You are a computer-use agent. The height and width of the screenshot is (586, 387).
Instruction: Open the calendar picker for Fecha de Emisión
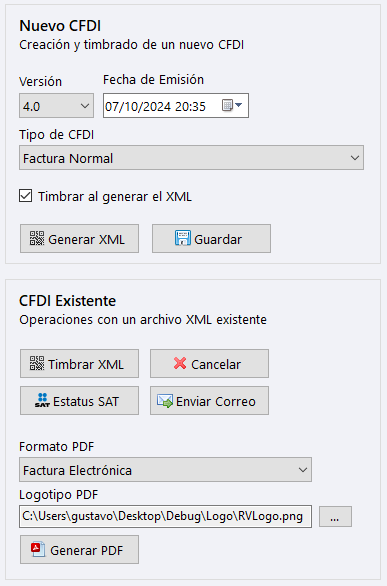pyautogui.click(x=232, y=105)
